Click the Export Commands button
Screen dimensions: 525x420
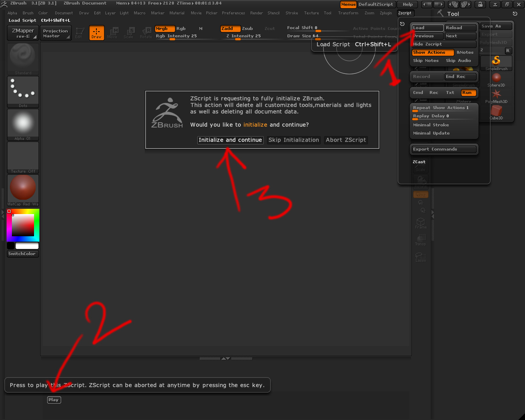pyautogui.click(x=444, y=149)
